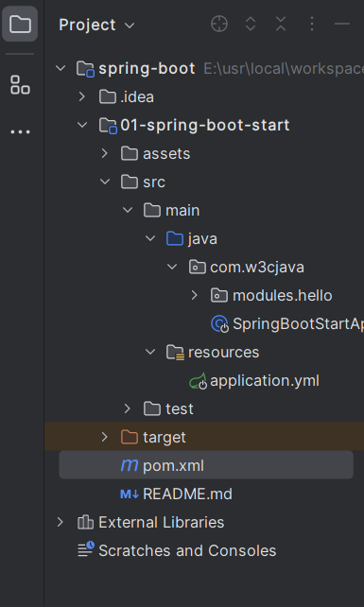This screenshot has width=364, height=607.
Task: Click the main folder icon
Action: [x=152, y=210]
